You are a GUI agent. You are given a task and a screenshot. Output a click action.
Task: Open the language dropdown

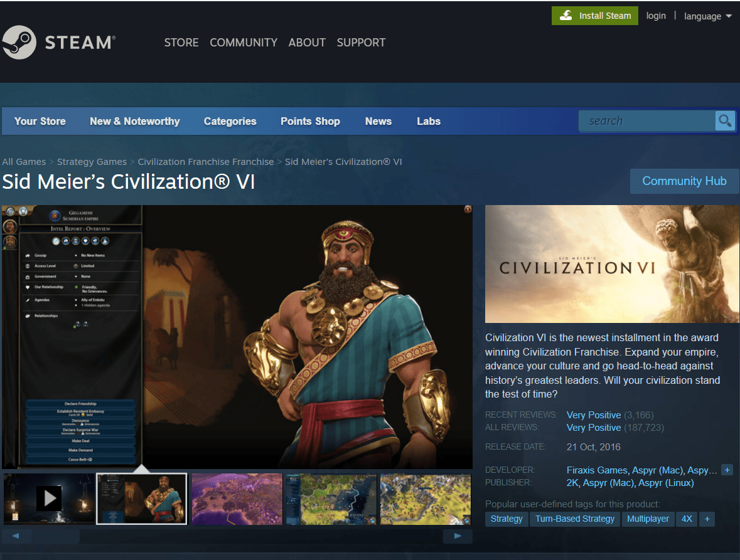click(707, 16)
